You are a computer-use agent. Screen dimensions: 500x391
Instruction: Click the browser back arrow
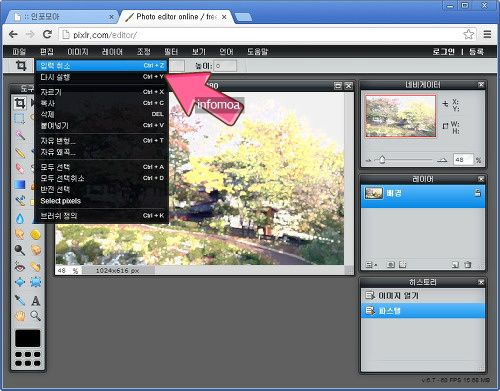(13, 34)
